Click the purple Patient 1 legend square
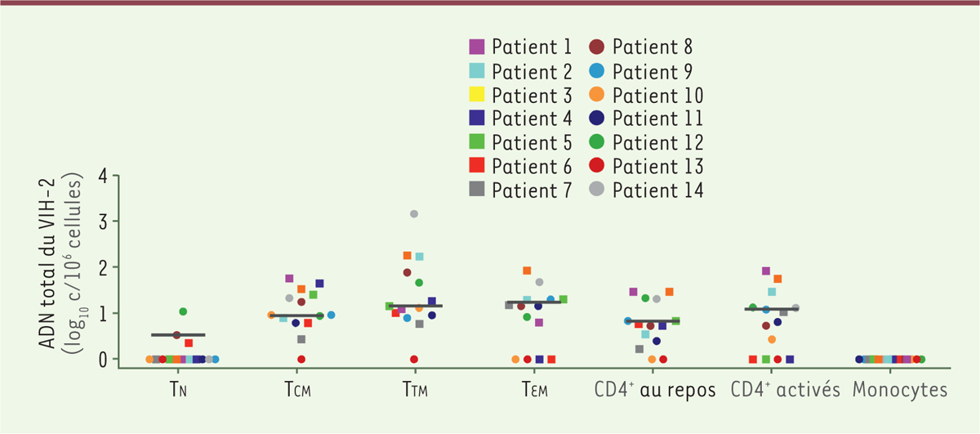The width and height of the screenshot is (980, 434). pyautogui.click(x=478, y=47)
